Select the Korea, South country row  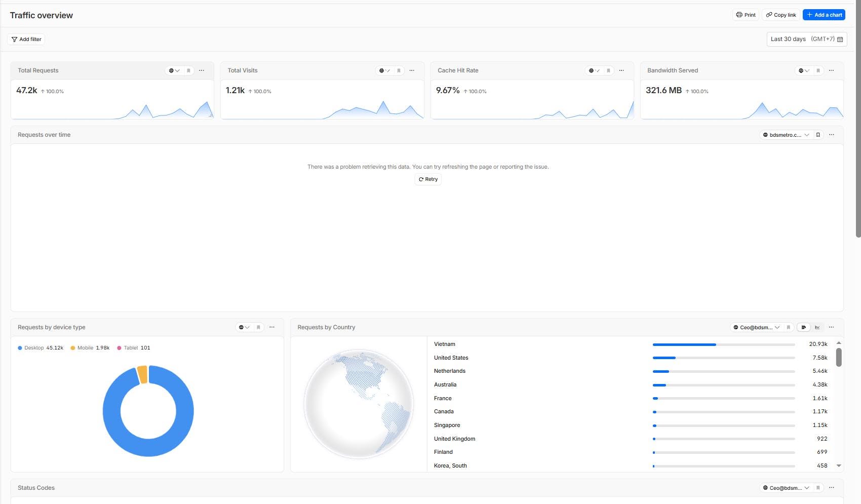(x=631, y=466)
